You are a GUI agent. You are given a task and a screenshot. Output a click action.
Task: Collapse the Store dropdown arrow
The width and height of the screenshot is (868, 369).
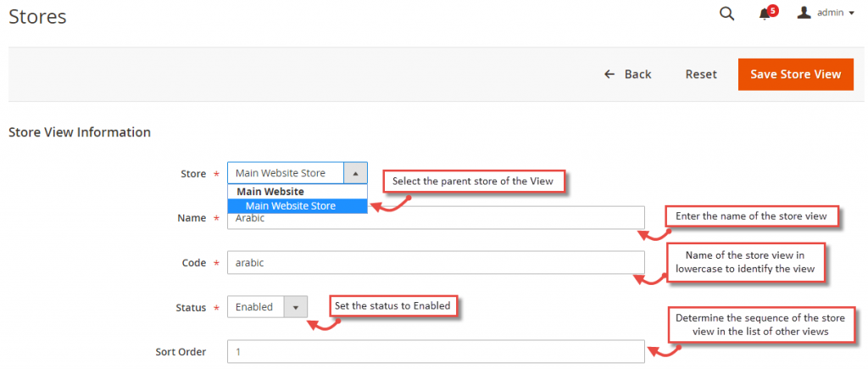pyautogui.click(x=355, y=173)
